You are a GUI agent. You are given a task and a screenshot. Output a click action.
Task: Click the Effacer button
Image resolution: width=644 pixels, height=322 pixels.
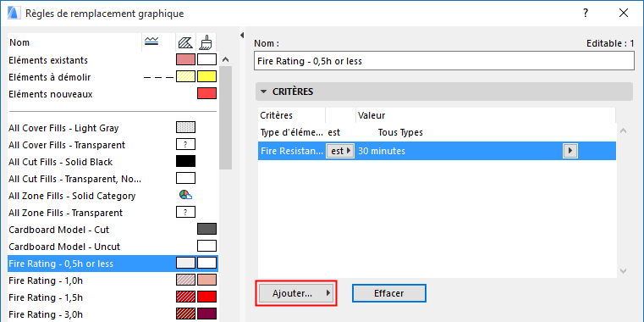(389, 293)
